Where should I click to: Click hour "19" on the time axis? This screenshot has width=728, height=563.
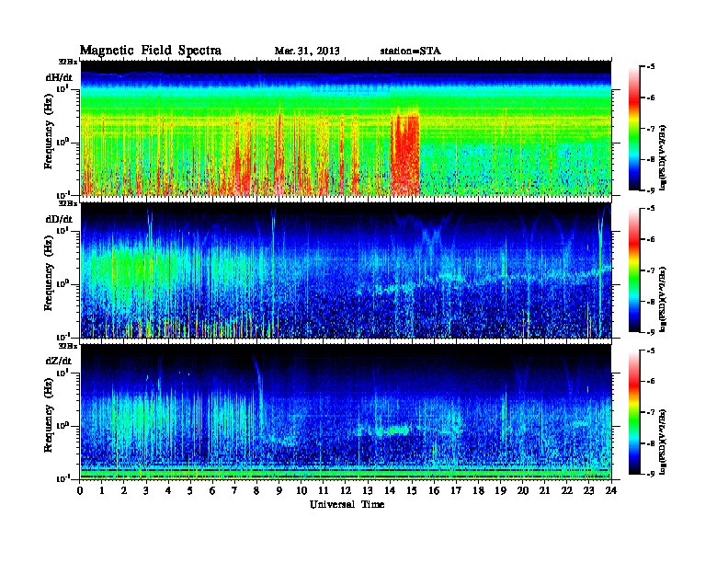coord(500,490)
